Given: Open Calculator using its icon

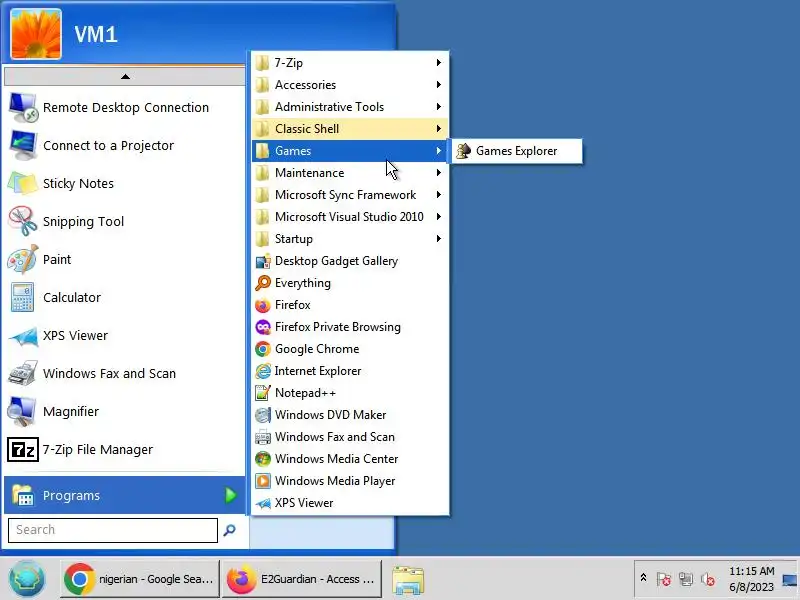Looking at the screenshot, I should point(23,297).
